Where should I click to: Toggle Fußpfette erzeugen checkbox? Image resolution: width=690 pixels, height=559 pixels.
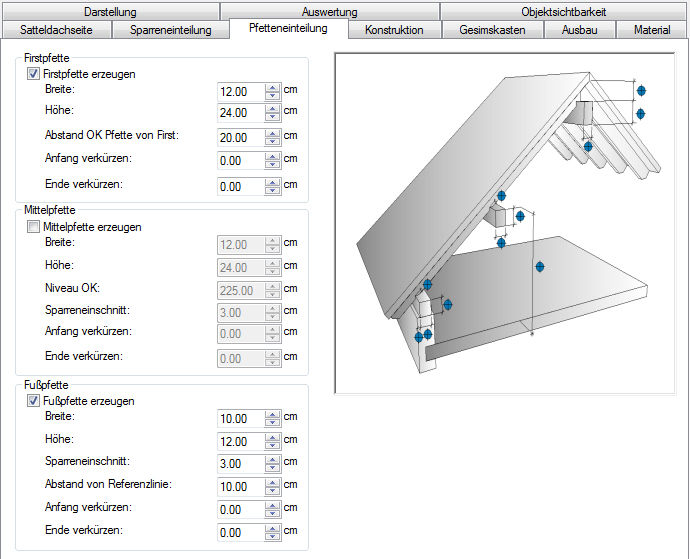(x=33, y=401)
